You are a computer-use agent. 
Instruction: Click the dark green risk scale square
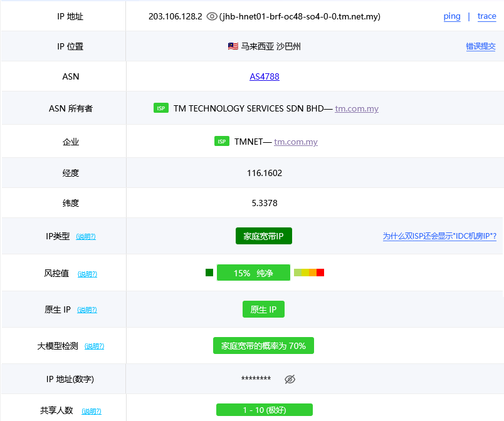209,273
